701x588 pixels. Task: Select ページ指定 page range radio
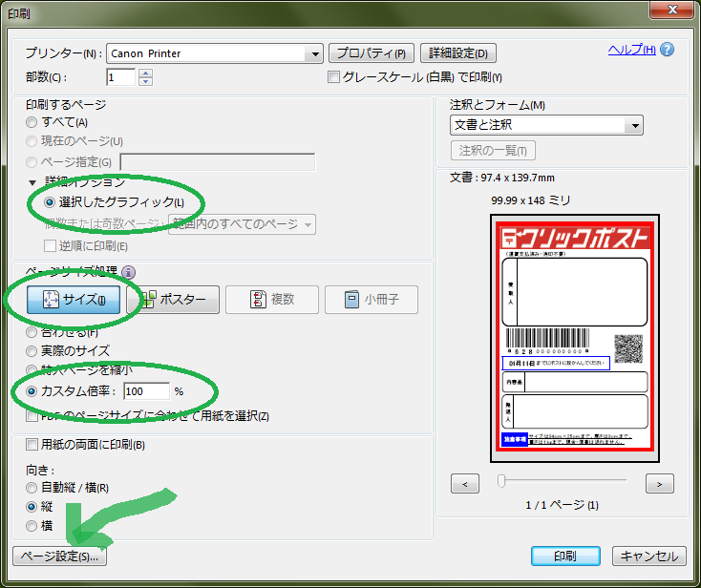(x=32, y=161)
